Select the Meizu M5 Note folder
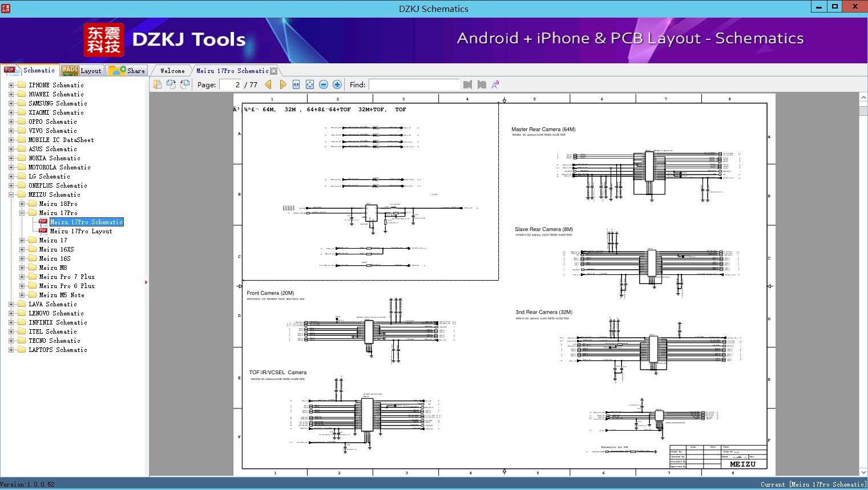The image size is (868, 490). 62,295
